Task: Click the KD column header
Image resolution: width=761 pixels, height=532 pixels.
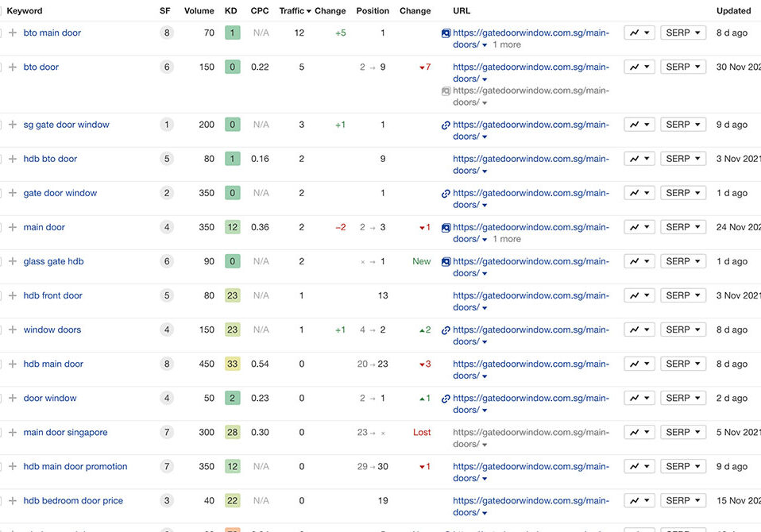Action: tap(231, 11)
